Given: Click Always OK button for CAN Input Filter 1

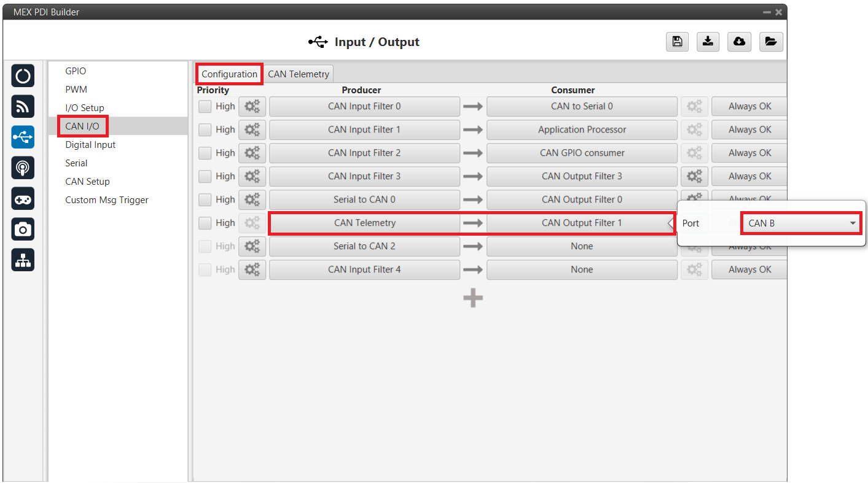Looking at the screenshot, I should click(x=749, y=129).
